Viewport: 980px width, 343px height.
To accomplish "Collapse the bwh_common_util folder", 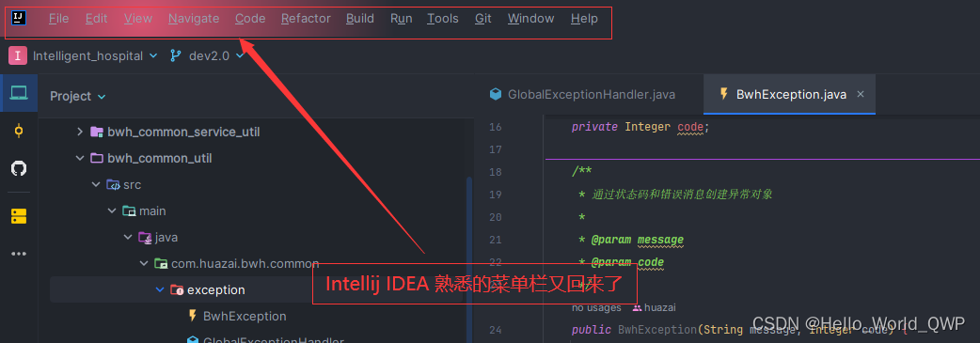I will 79,158.
